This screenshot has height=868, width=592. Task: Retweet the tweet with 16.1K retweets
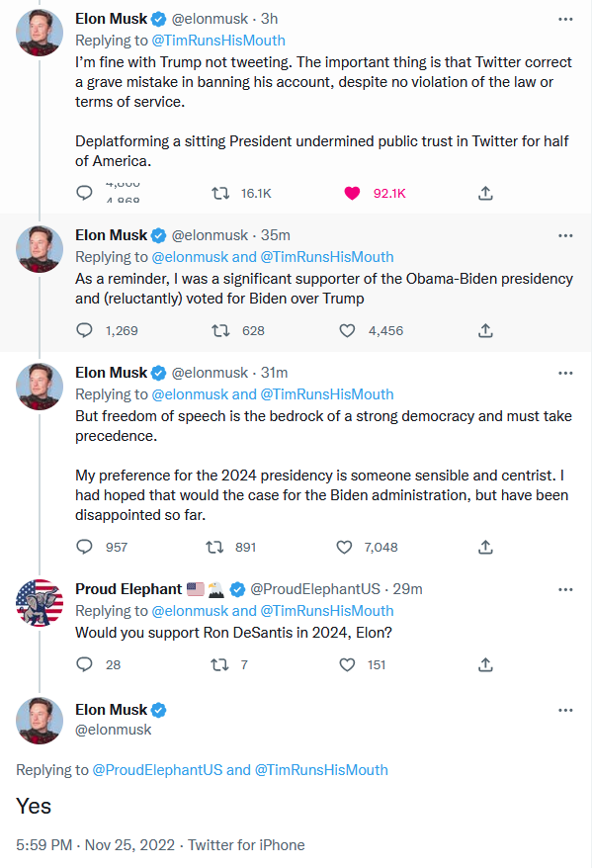pyautogui.click(x=220, y=193)
